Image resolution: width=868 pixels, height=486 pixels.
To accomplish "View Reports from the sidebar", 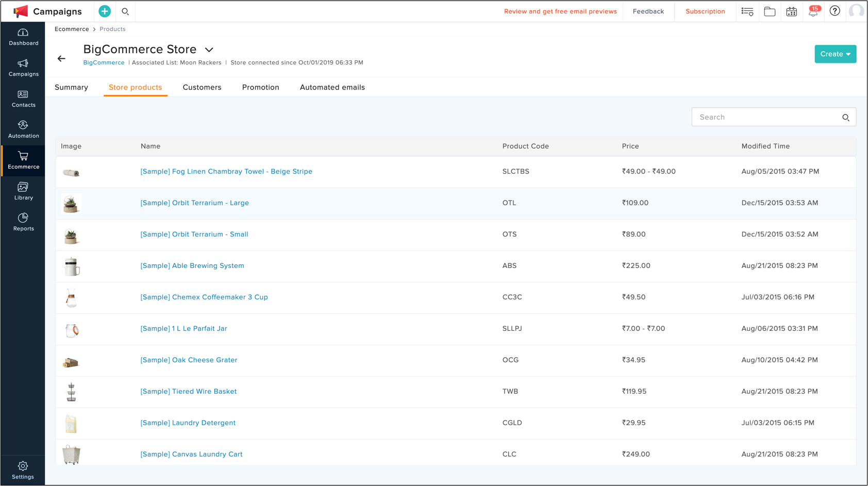I will pos(23,223).
